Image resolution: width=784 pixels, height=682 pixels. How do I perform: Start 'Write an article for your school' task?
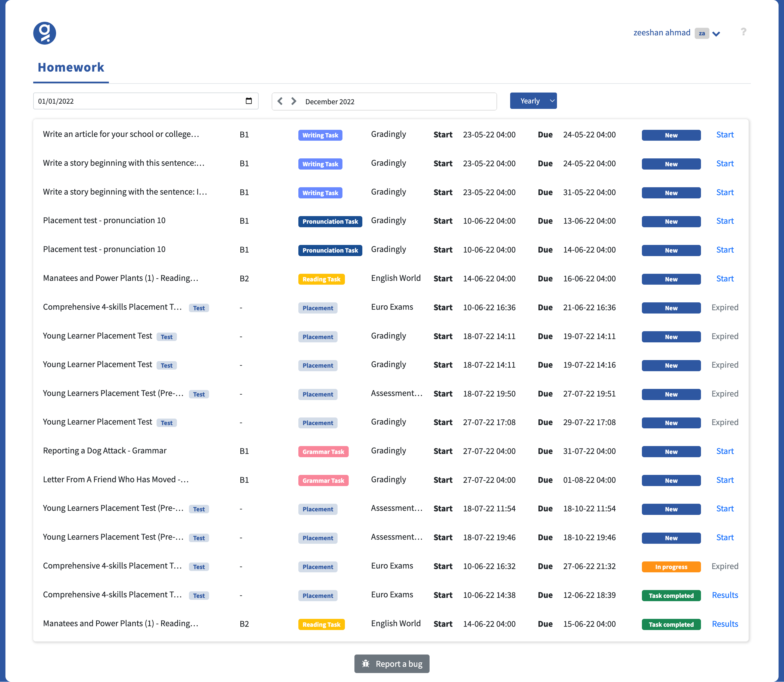pyautogui.click(x=725, y=135)
